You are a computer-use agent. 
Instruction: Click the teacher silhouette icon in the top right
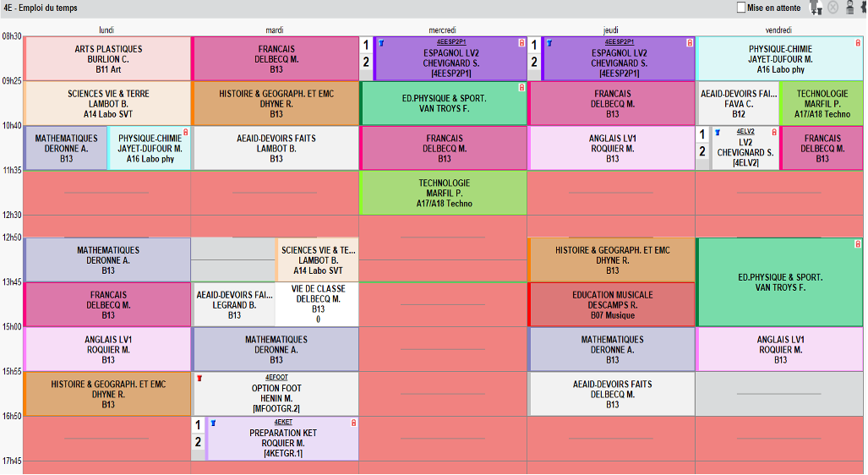pos(849,8)
